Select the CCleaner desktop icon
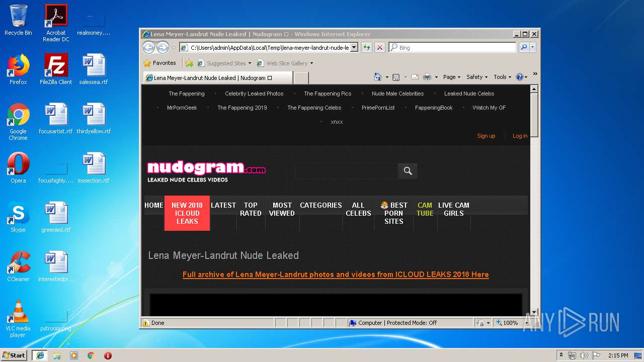This screenshot has height=362, width=644. (x=18, y=266)
